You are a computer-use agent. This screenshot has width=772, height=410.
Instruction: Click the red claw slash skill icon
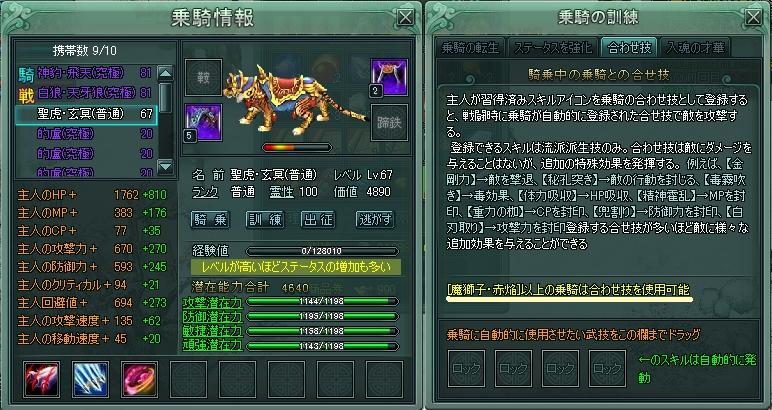pyautogui.click(x=41, y=379)
